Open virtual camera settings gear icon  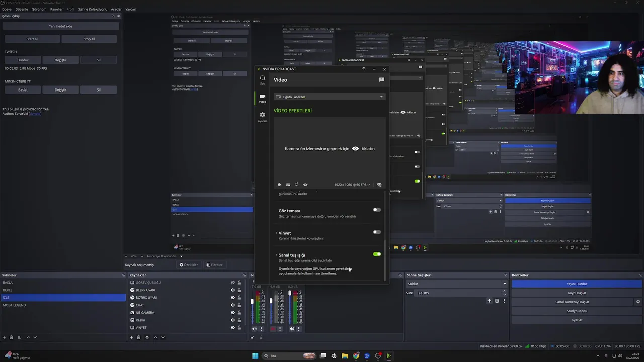coord(638,302)
